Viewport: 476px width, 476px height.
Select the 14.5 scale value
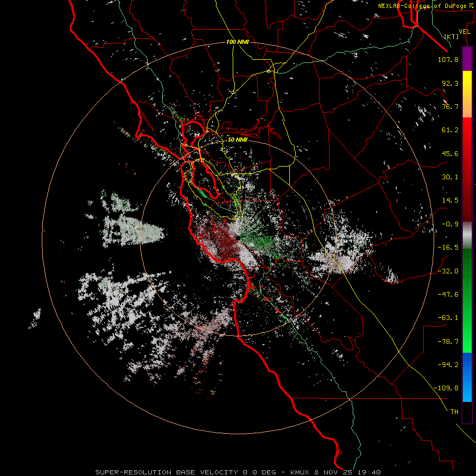(x=450, y=200)
